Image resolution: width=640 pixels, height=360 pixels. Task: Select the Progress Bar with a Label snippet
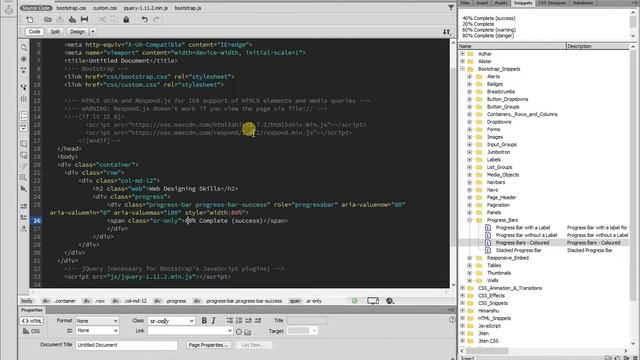[523, 227]
